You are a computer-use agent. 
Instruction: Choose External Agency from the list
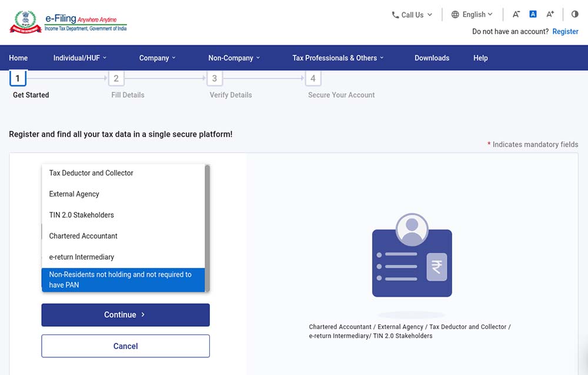click(x=74, y=194)
